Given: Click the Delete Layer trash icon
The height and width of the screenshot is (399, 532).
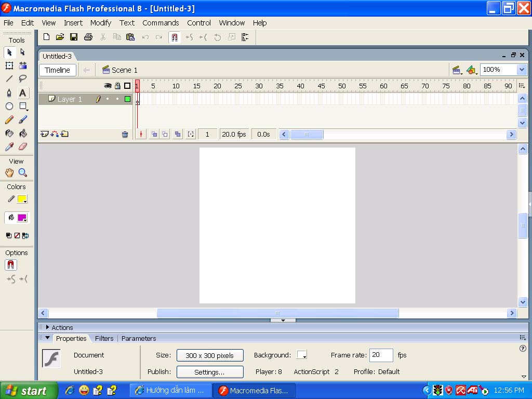Looking at the screenshot, I should [125, 135].
